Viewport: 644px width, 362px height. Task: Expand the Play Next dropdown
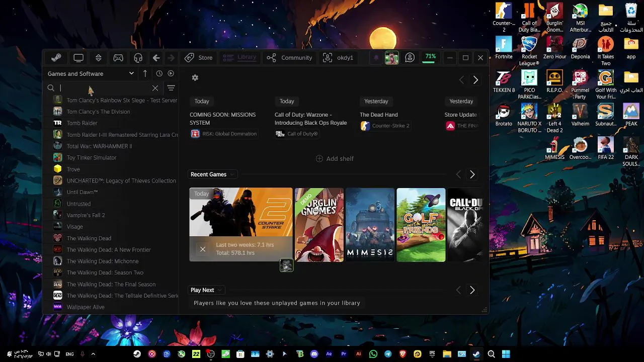click(207, 290)
